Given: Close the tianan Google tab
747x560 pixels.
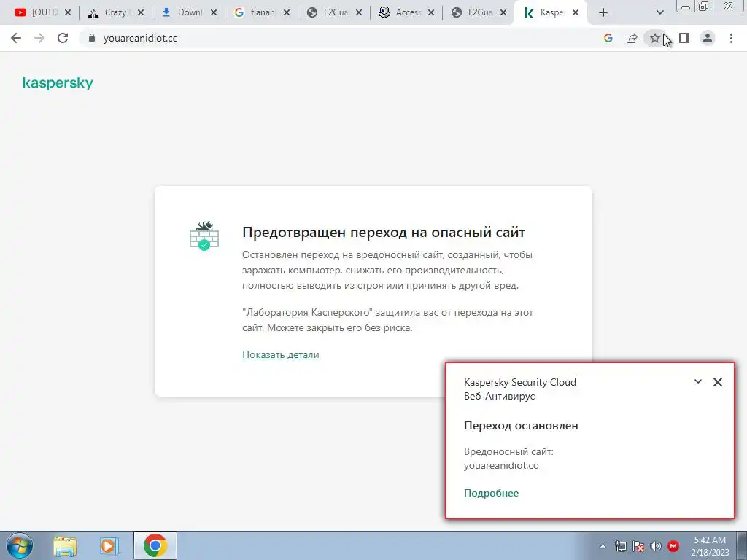Looking at the screenshot, I should (286, 13).
